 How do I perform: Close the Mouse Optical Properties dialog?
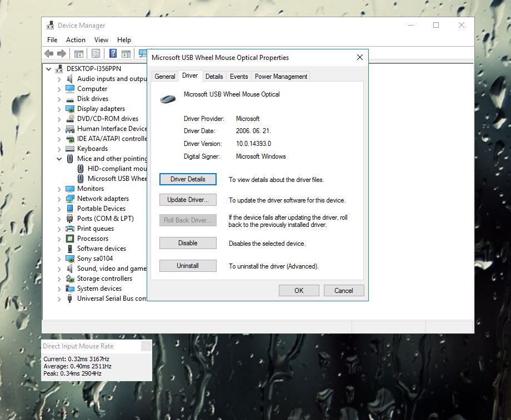(x=360, y=57)
